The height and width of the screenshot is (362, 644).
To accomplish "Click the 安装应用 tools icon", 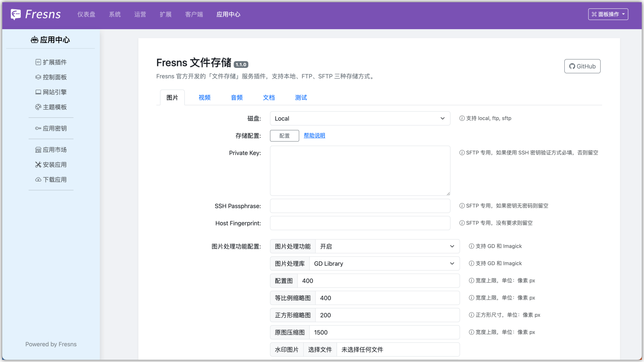I will pos(38,165).
